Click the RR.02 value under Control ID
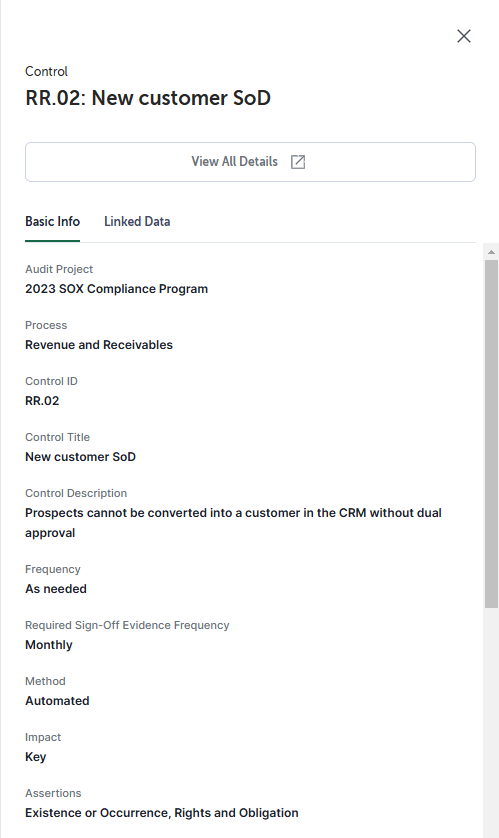The width and height of the screenshot is (499, 838). [x=42, y=401]
